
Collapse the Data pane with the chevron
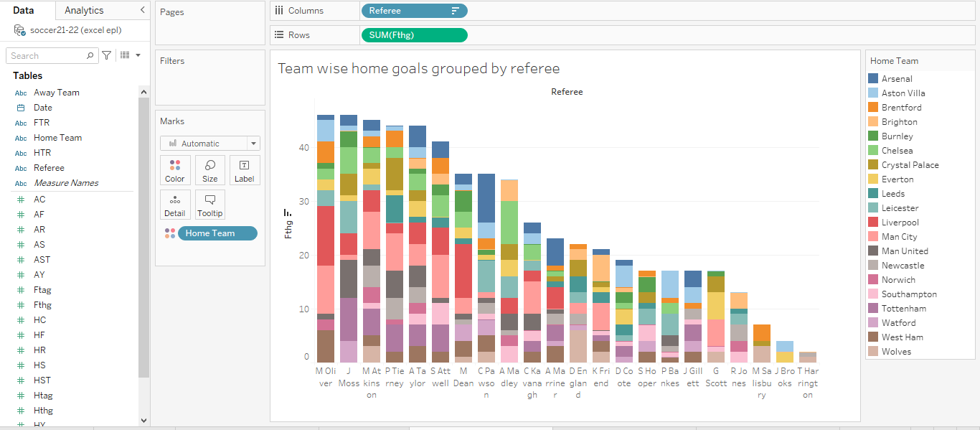(x=141, y=11)
